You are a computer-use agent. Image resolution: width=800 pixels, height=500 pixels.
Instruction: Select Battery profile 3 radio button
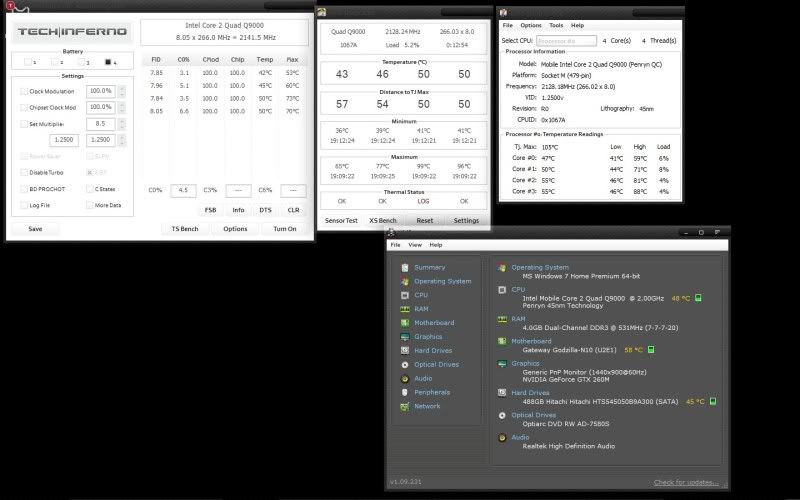[81, 62]
